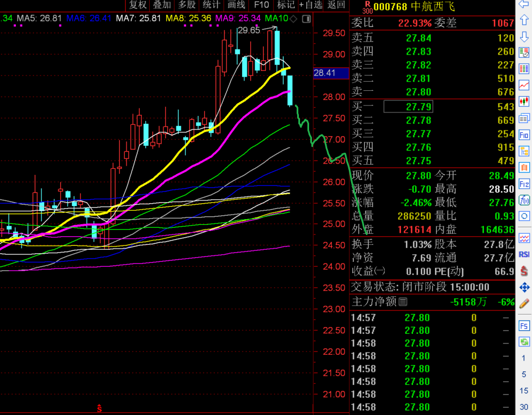This screenshot has height=415, width=532.
Task: Click the 卖五 price 27.84
Action: click(419, 38)
